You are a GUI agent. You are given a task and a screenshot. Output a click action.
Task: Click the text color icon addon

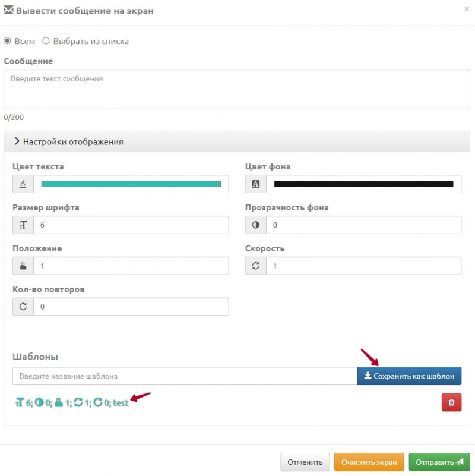coord(23,184)
